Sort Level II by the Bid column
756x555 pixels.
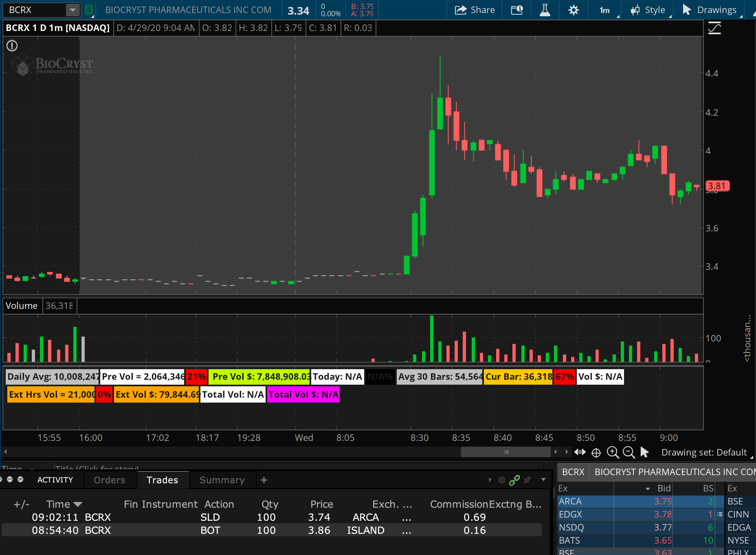tap(664, 488)
